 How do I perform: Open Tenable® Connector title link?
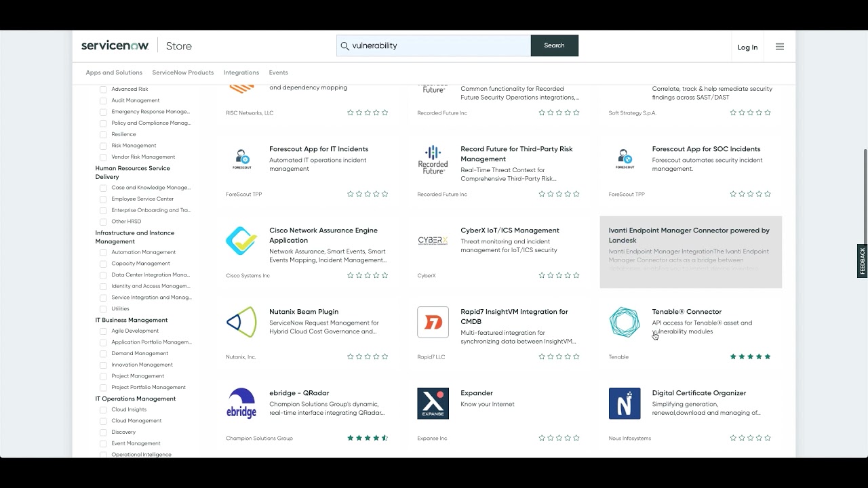[x=687, y=312]
